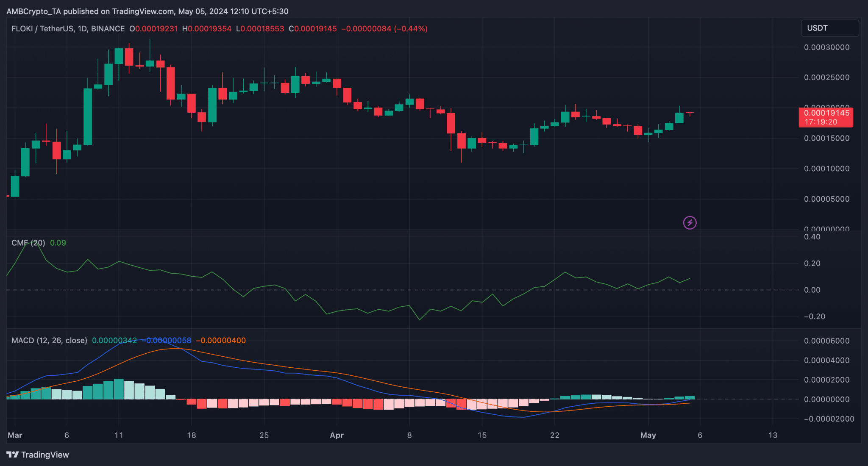Click the CMF axis label −0.20

814,316
